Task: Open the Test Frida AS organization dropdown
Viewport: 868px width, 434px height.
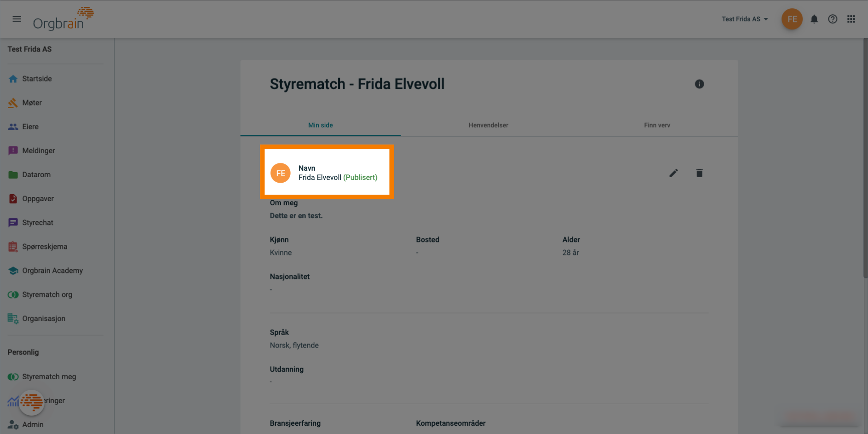Action: (x=745, y=19)
